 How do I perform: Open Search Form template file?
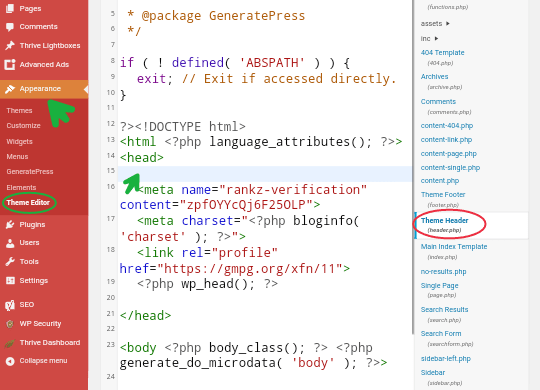(441, 333)
